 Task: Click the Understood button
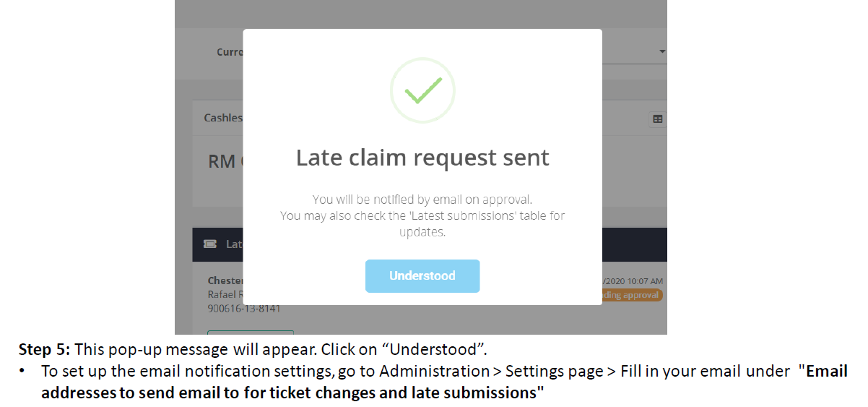tap(422, 276)
